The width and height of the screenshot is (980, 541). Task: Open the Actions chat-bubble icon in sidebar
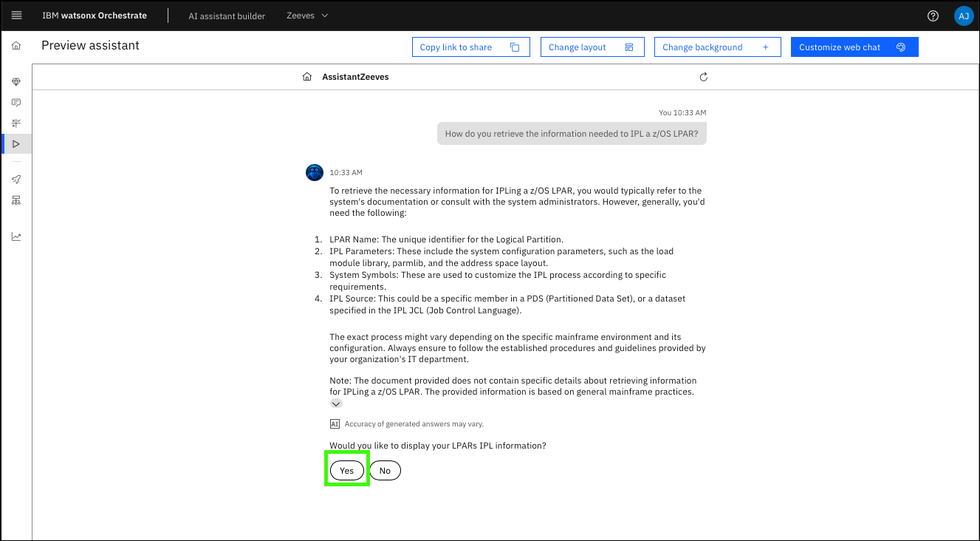[x=16, y=103]
